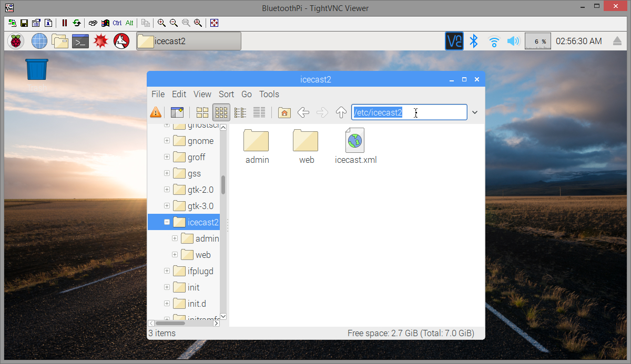Viewport: 631px width, 364px height.
Task: Expand the admin subfolder in tree
Action: (175, 238)
